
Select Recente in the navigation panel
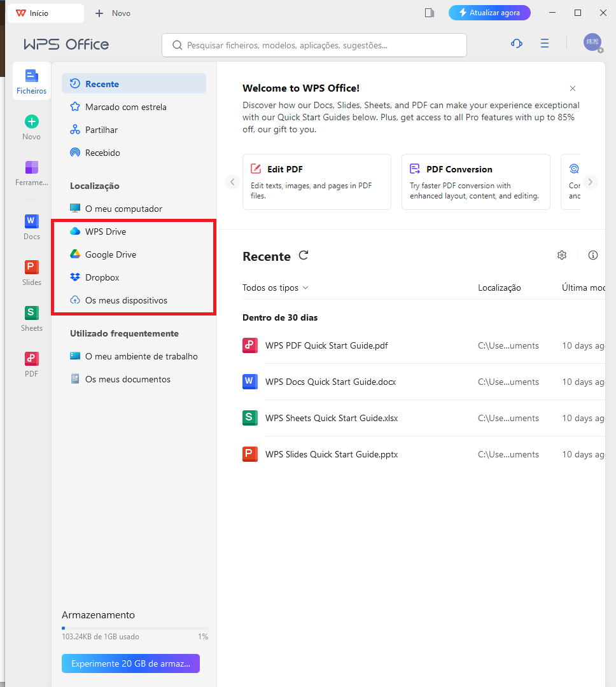pyautogui.click(x=134, y=84)
